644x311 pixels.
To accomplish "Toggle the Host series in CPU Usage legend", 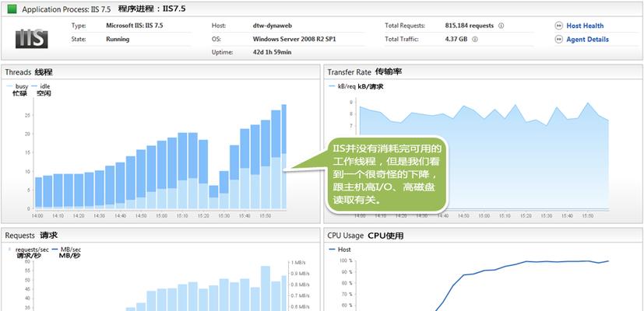I will (340, 250).
